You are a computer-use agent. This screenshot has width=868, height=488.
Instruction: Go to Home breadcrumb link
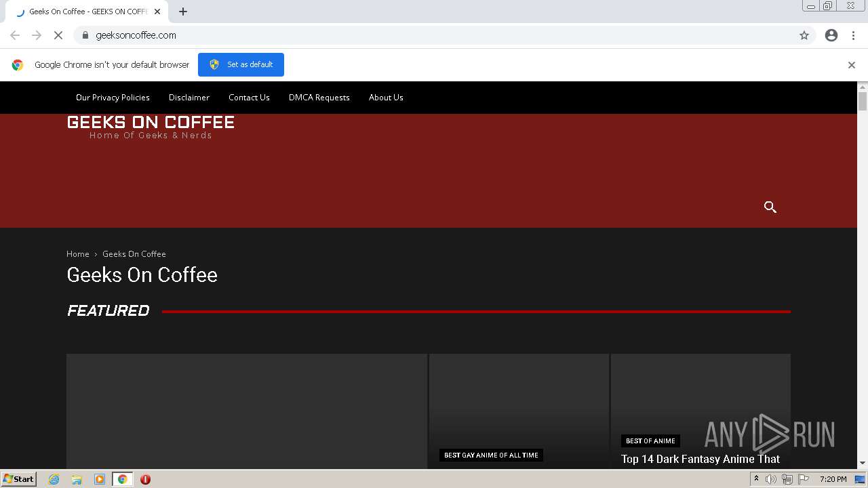(x=78, y=254)
